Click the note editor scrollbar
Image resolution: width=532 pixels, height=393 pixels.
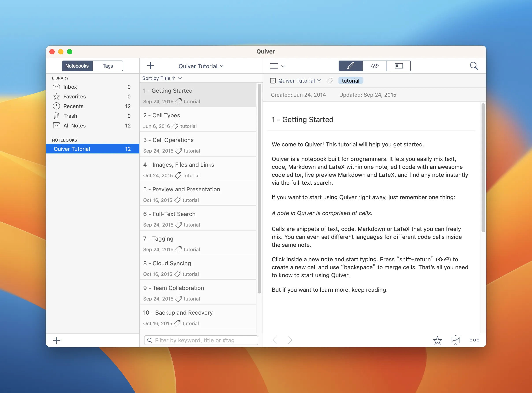click(483, 168)
